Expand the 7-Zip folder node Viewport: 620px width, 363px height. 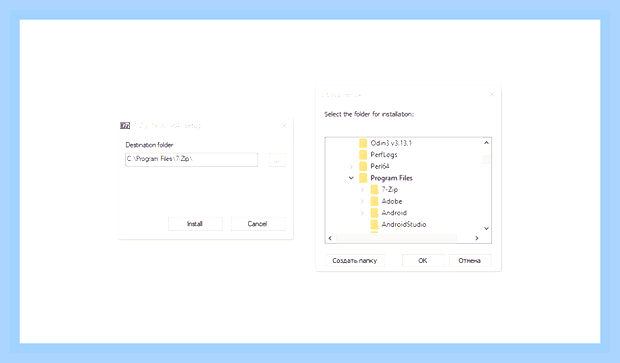[362, 190]
